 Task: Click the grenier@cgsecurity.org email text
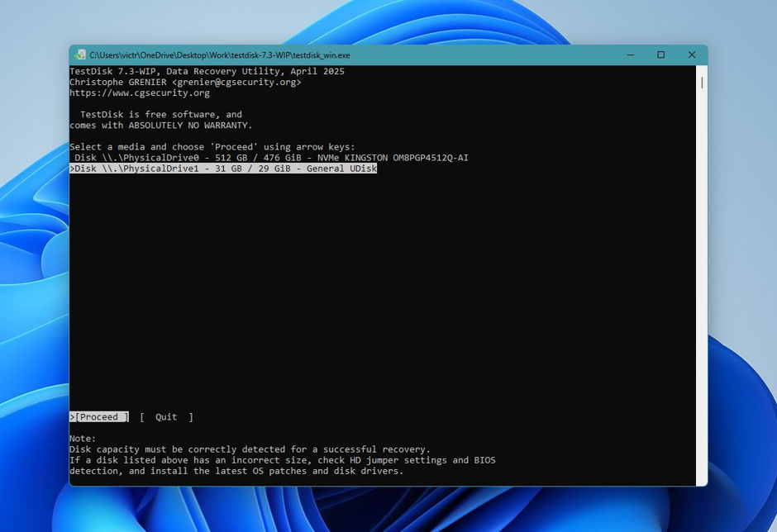point(236,83)
